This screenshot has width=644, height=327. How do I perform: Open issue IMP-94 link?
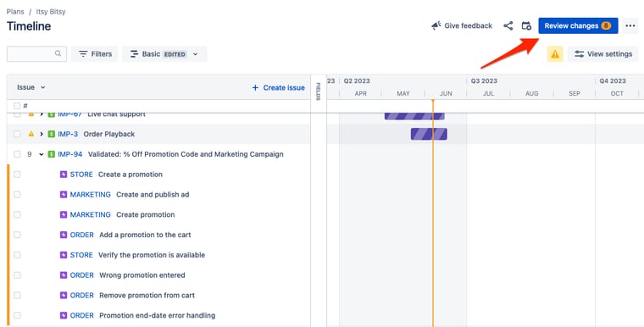click(x=69, y=154)
